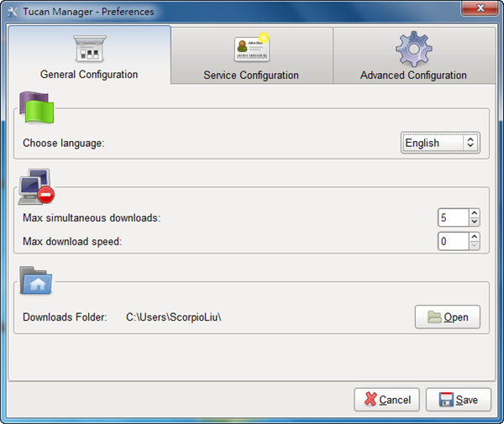Close the Preferences window

[480, 8]
